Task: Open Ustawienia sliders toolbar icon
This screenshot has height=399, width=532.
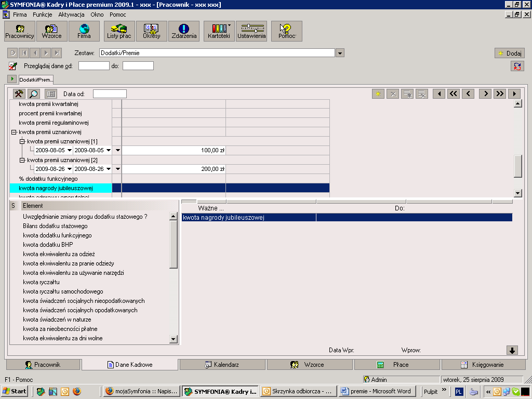Action: coord(251,31)
